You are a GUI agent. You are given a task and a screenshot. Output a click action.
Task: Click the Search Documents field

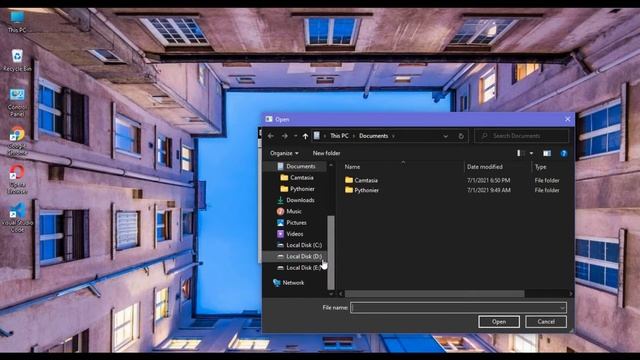[x=522, y=136]
